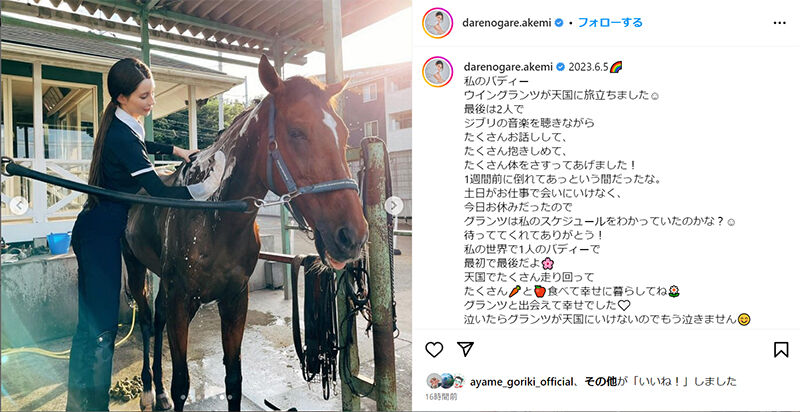The image size is (800, 412).
Task: View others who liked via その他
Action: click(599, 381)
